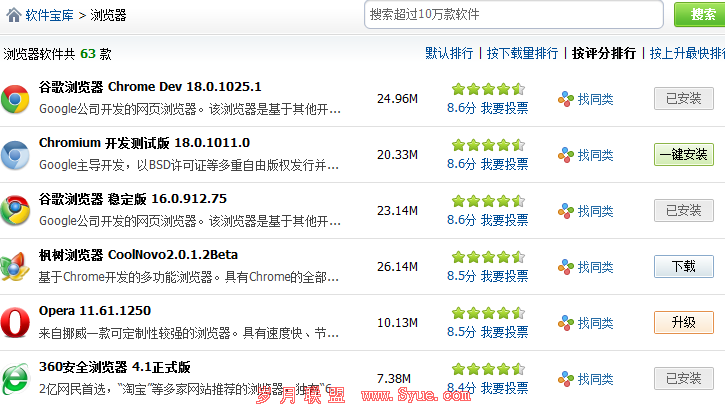The image size is (725, 405).
Task: Switch to 默认排行 sorting
Action: click(x=449, y=53)
